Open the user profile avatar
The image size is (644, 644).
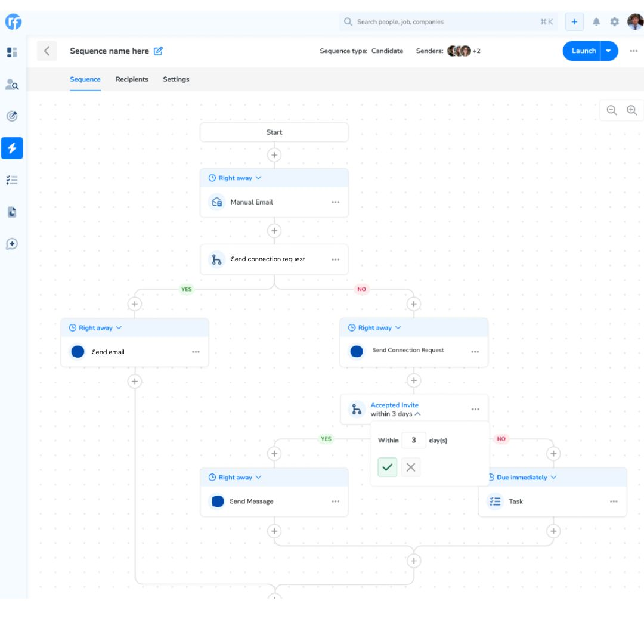point(636,22)
